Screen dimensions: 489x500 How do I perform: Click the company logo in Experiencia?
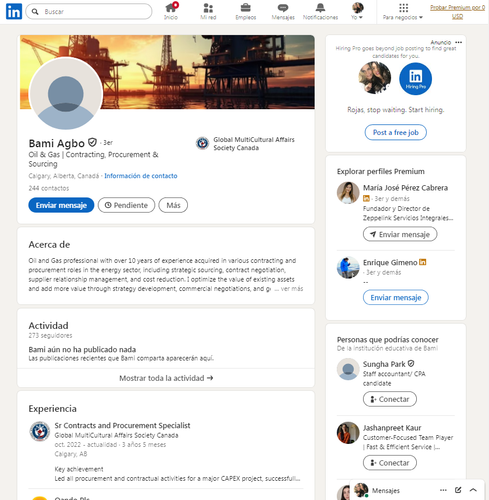pos(40,431)
